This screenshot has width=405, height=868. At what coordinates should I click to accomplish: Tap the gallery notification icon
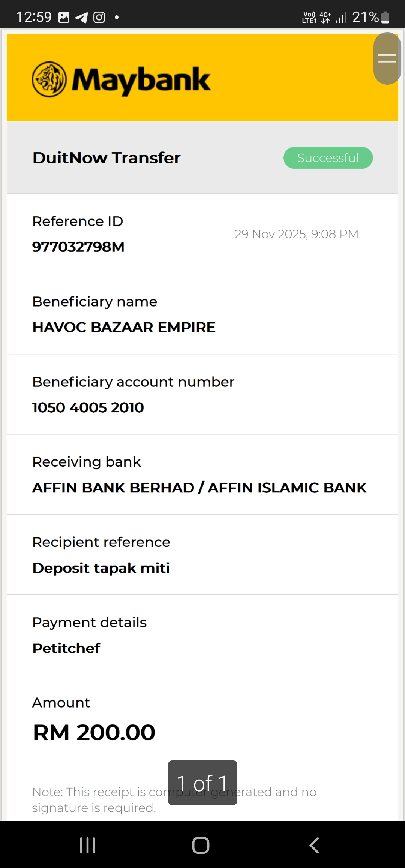click(64, 17)
